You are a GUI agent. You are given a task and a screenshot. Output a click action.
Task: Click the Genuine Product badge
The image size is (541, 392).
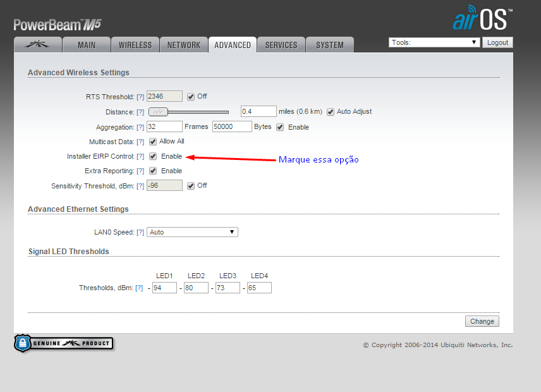[x=64, y=343]
